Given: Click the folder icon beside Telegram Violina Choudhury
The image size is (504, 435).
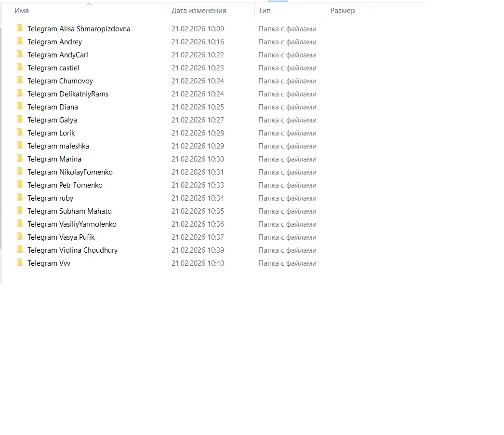Looking at the screenshot, I should coord(20,250).
